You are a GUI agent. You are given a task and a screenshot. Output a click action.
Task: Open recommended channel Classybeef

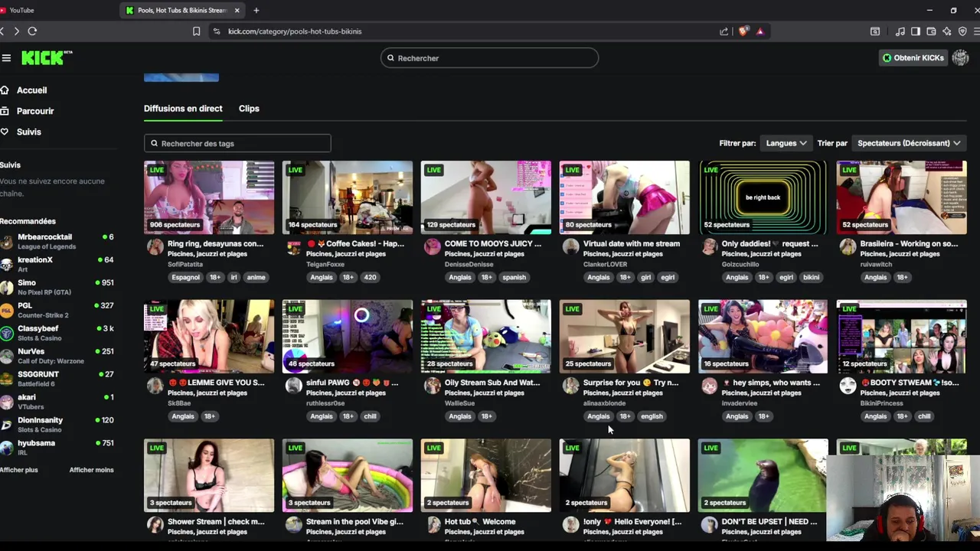click(x=57, y=333)
